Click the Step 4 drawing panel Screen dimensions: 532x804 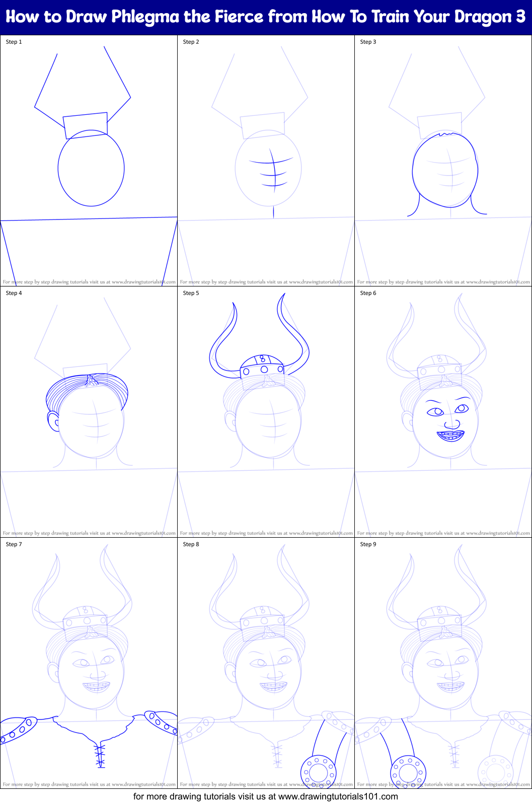pos(89,412)
